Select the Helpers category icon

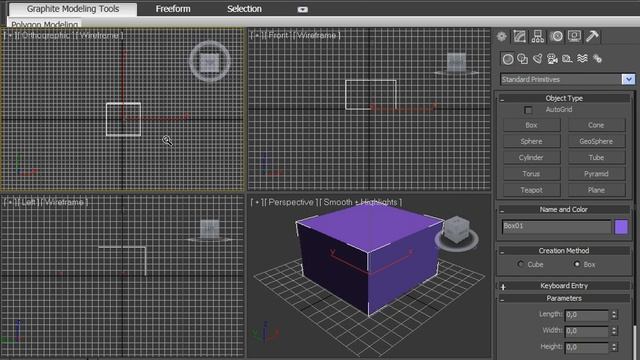pos(567,59)
